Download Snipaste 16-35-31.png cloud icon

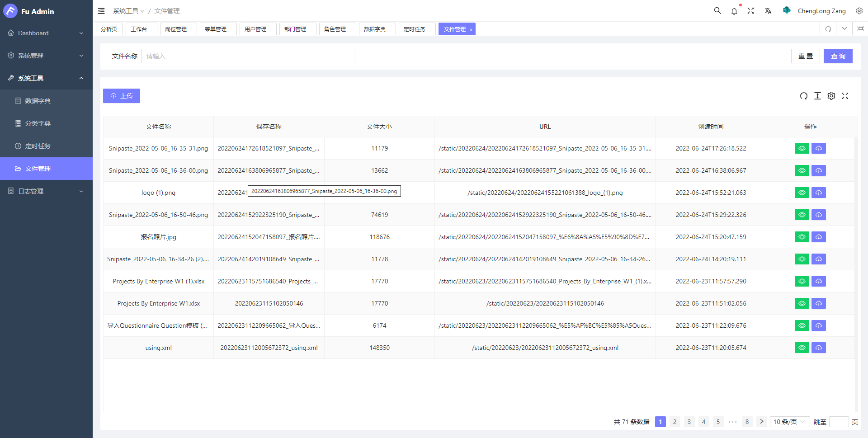819,148
